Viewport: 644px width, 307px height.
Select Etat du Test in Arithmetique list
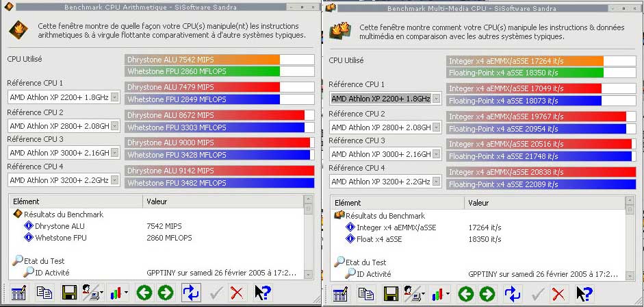(44, 261)
